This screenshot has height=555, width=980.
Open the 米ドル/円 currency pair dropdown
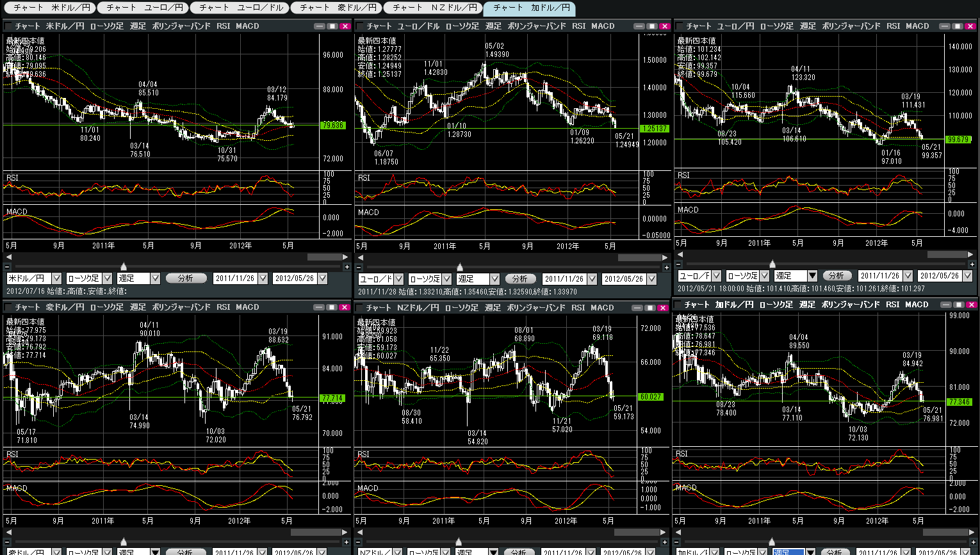tap(56, 278)
